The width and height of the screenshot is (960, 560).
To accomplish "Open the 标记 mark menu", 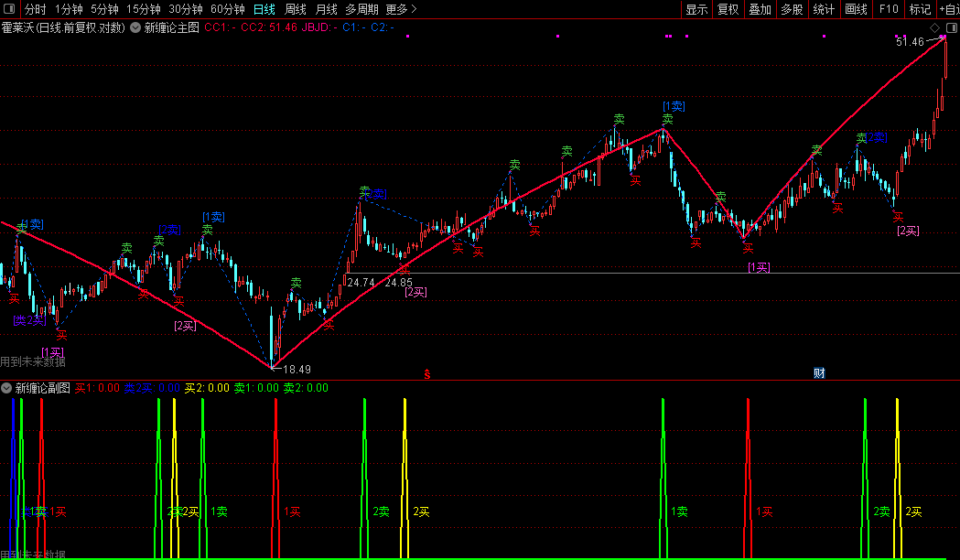I will point(921,9).
